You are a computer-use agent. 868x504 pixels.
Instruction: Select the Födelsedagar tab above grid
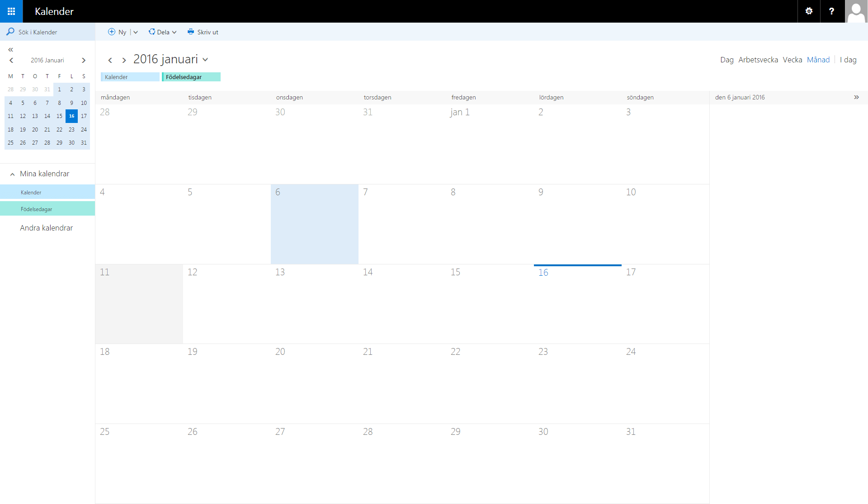(x=191, y=77)
